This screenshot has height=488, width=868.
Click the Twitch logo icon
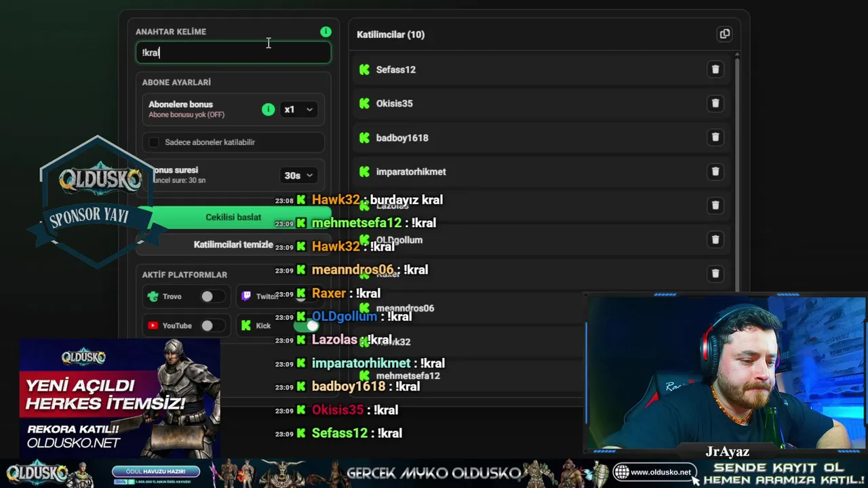(x=246, y=296)
